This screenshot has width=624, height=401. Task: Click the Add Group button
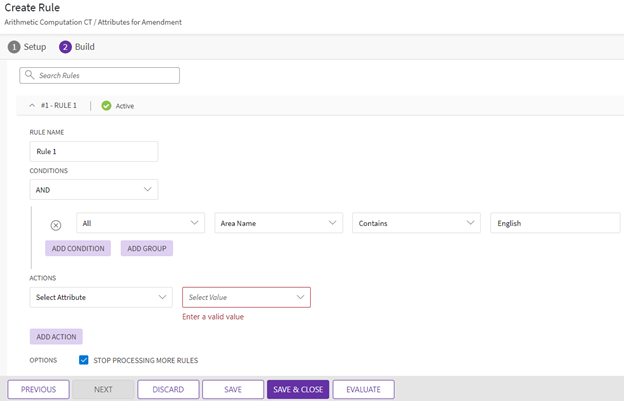[x=147, y=248]
